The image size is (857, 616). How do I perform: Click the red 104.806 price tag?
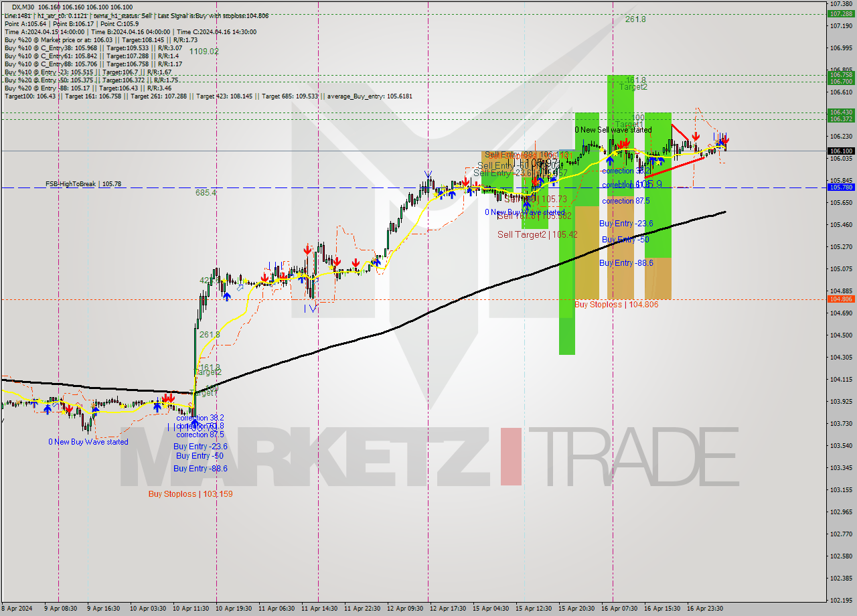pos(841,299)
